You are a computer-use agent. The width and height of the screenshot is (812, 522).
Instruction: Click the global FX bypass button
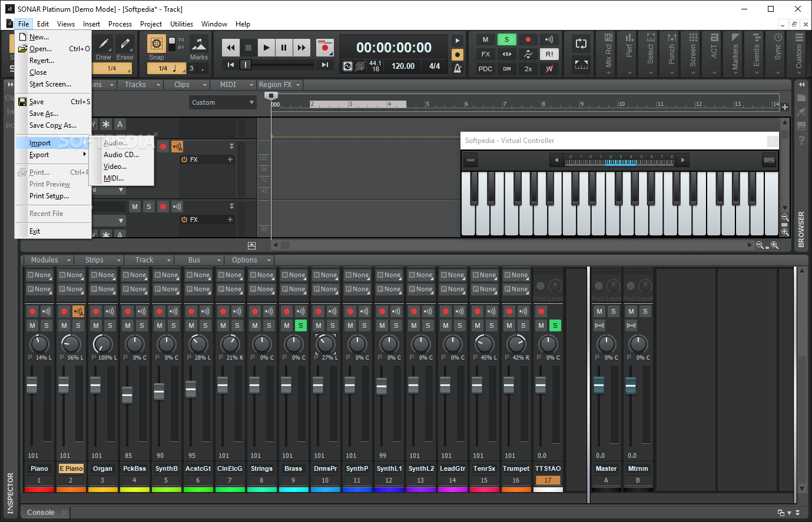486,54
